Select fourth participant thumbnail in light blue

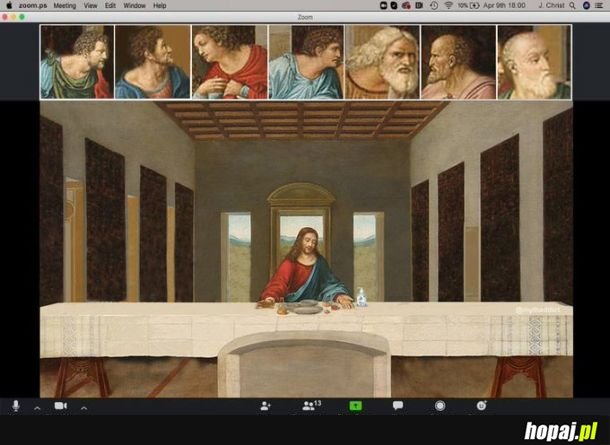(x=306, y=62)
